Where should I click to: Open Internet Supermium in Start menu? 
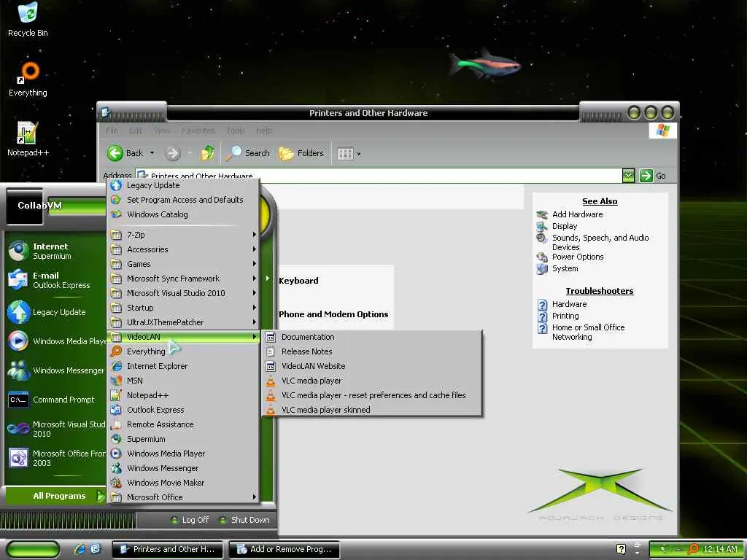pyautogui.click(x=53, y=251)
